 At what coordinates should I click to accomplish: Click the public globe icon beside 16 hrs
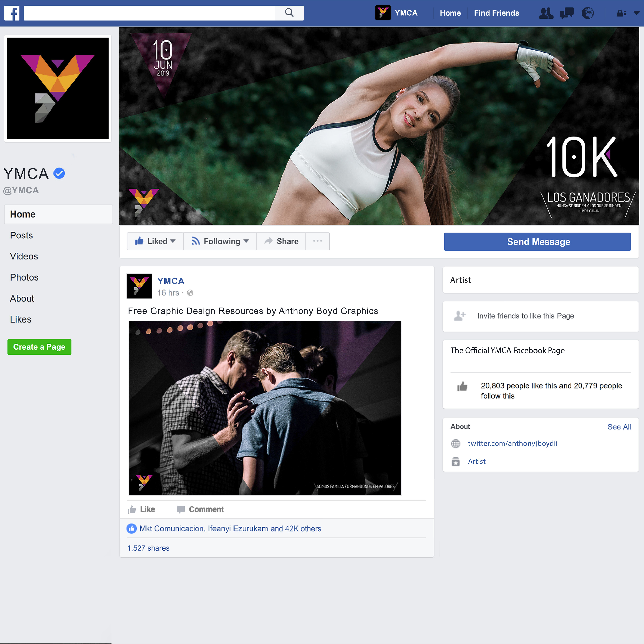coord(190,293)
